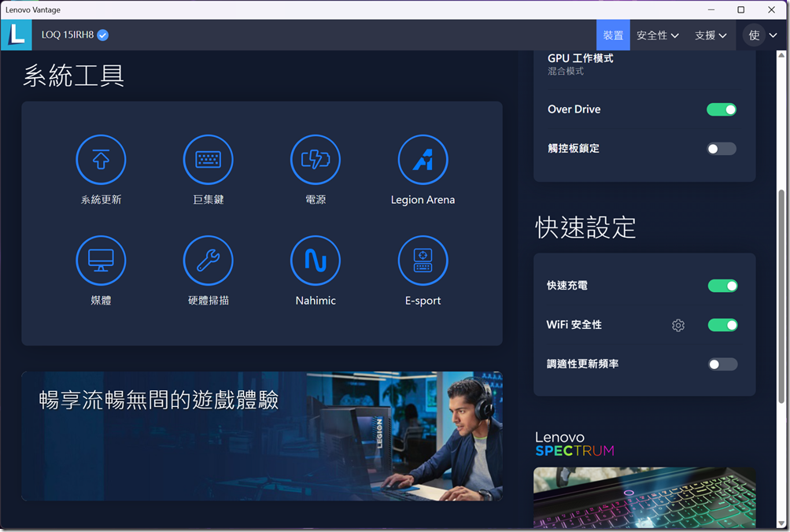This screenshot has height=532, width=790.
Task: Click the 暢享流暢無間的遊戲體驗 gaming banner
Action: point(262,436)
